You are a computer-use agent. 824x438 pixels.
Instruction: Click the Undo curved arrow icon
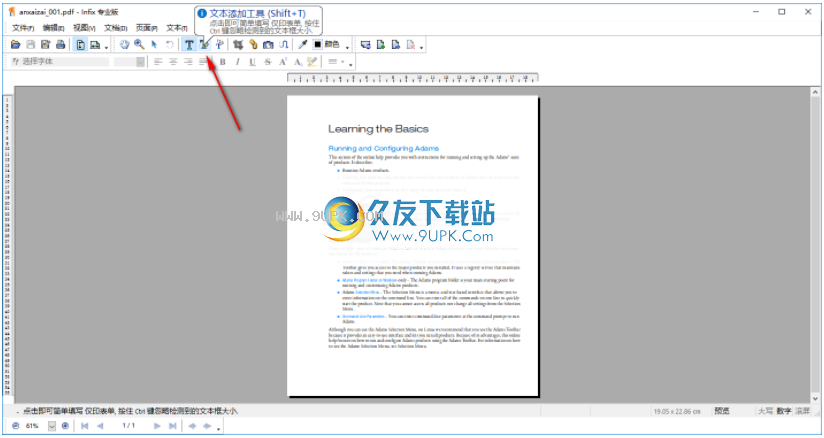[169, 45]
